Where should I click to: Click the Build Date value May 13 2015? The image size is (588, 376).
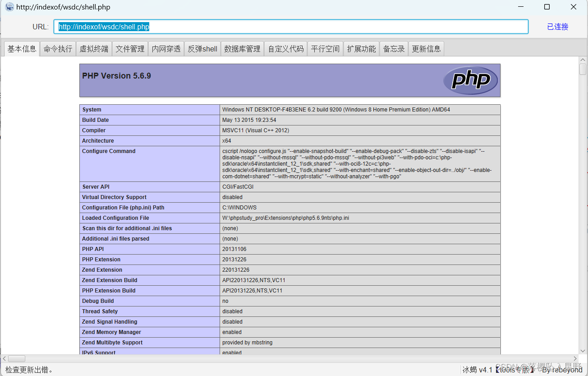249,120
